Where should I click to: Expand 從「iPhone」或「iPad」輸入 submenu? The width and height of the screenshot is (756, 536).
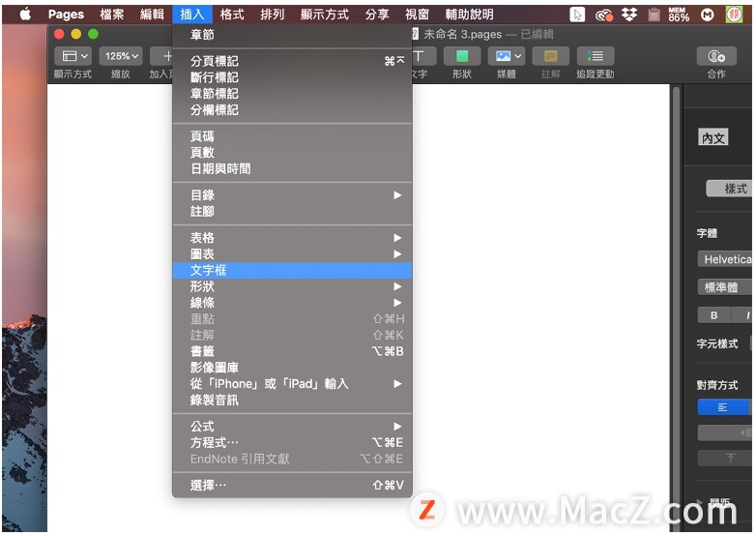pos(292,384)
